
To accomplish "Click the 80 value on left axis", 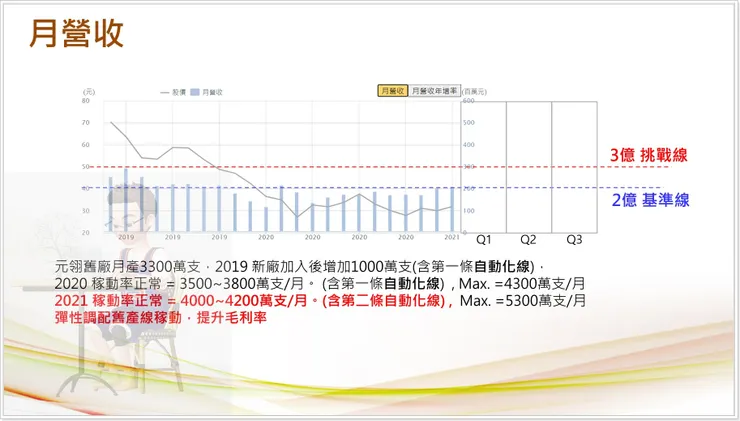I will point(85,101).
